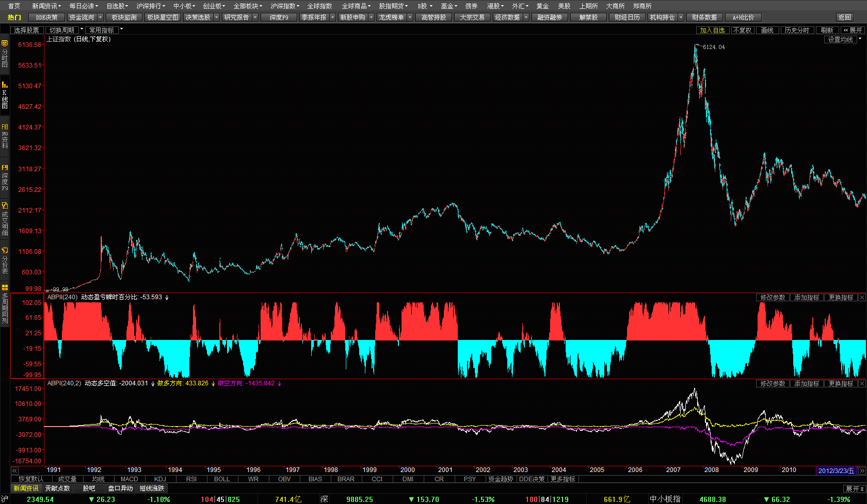
Task: Click the 选择股票 button
Action: tap(26, 30)
